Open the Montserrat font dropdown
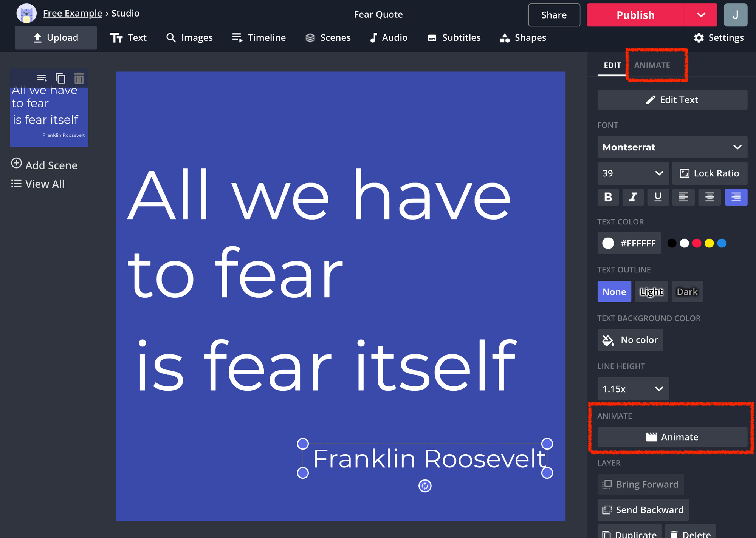756x538 pixels. [672, 147]
